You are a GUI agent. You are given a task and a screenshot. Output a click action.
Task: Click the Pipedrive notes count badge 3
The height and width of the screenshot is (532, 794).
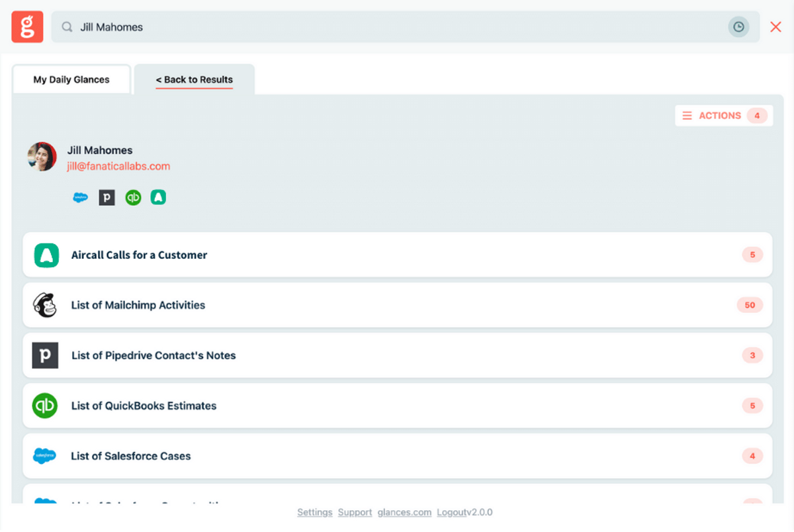tap(752, 355)
